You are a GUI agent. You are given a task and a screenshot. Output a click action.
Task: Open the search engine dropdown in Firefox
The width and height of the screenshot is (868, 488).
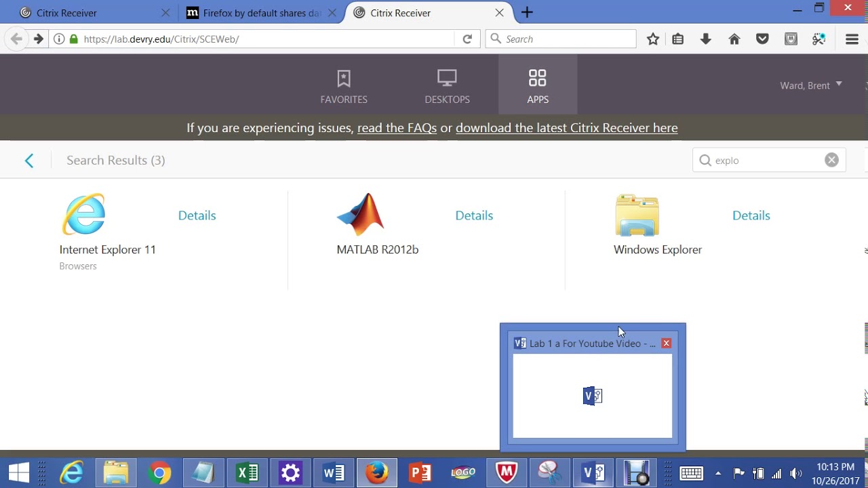495,39
